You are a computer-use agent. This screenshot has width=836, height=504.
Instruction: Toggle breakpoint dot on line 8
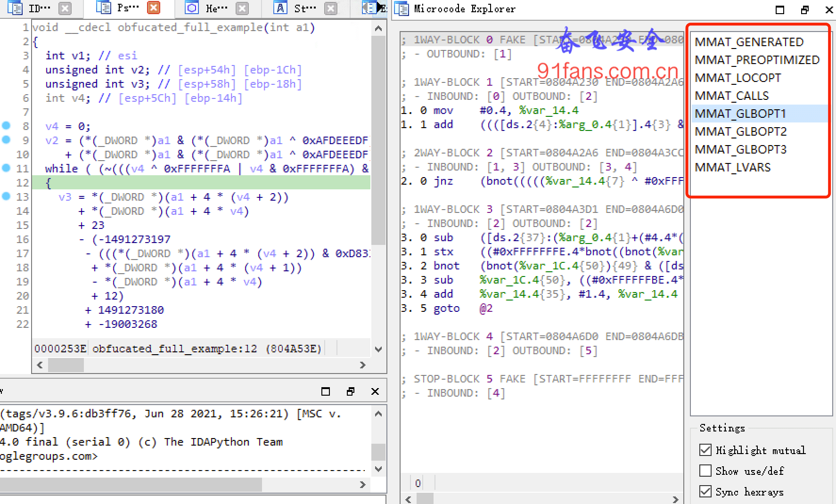6,125
